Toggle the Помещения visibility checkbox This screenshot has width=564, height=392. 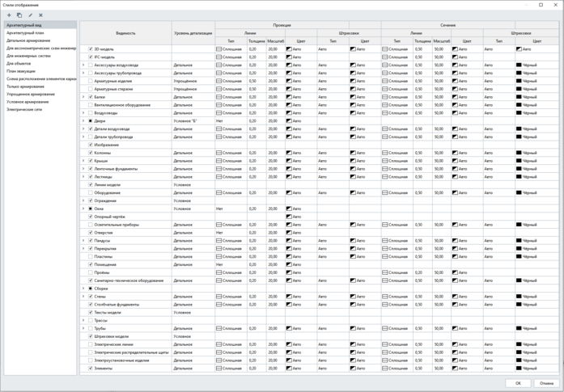(91, 264)
